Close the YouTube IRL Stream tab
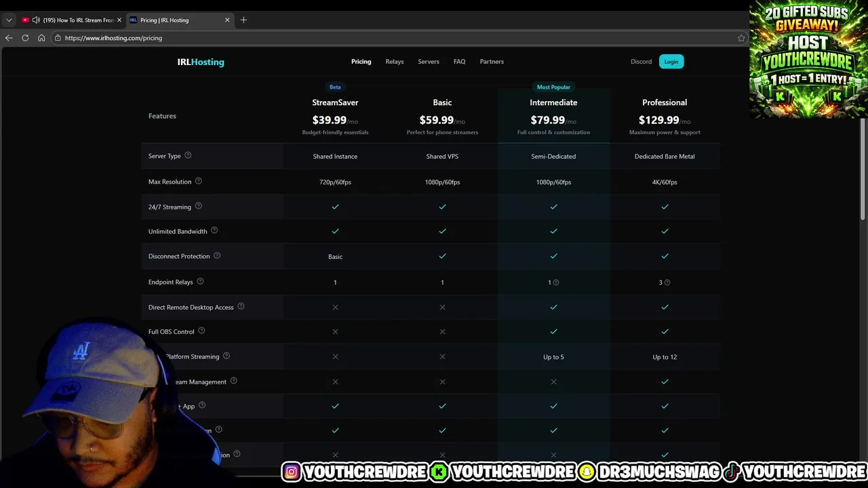This screenshot has height=488, width=868. pyautogui.click(x=119, y=20)
